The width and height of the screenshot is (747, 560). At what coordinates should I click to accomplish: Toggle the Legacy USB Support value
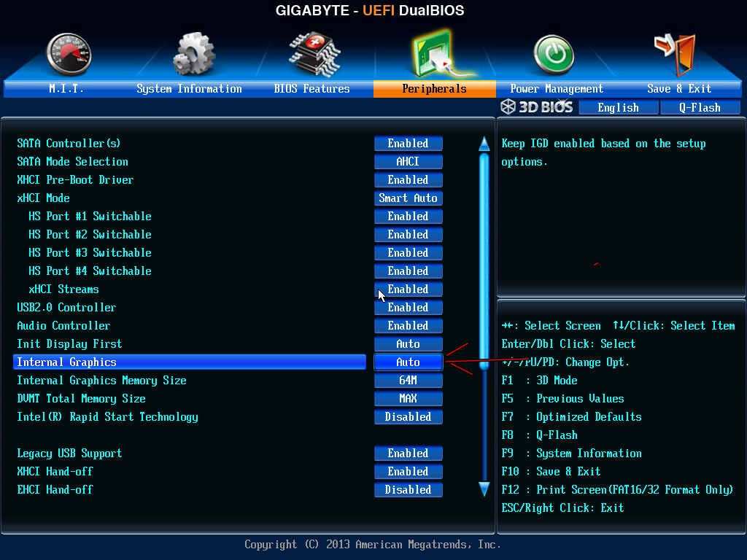point(409,453)
